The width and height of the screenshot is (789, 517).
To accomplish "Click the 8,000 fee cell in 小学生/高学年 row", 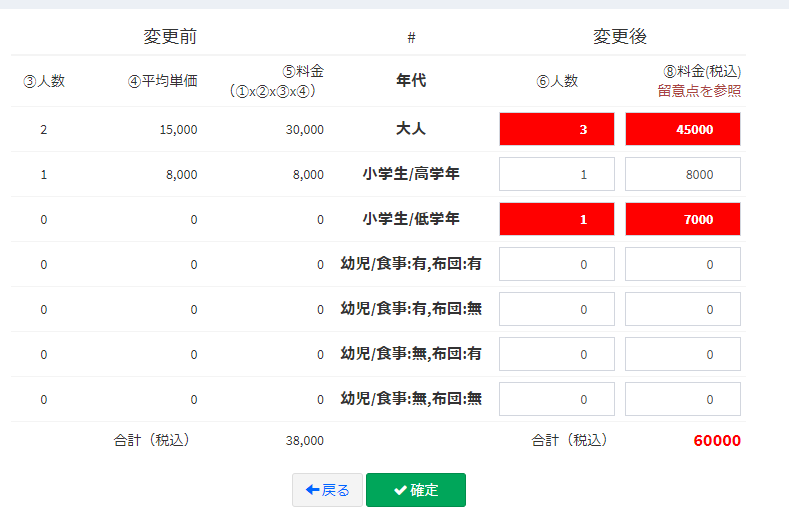I will (308, 175).
